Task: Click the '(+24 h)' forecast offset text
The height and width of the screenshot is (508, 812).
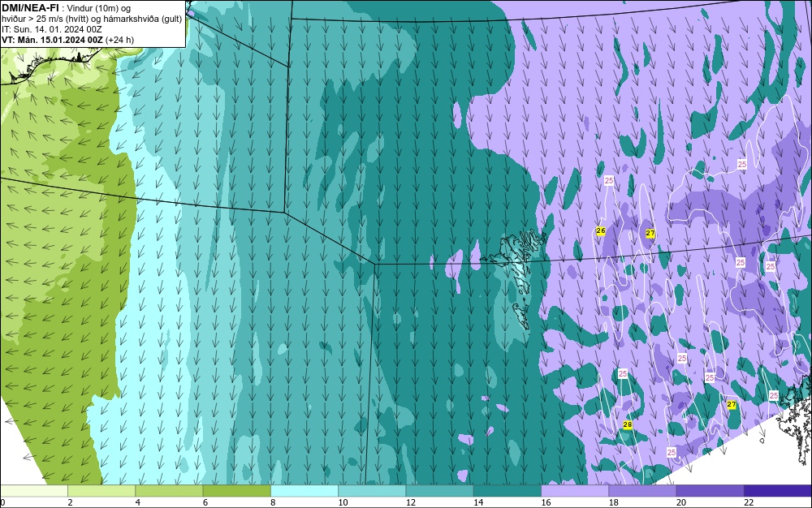Action: pyautogui.click(x=119, y=40)
